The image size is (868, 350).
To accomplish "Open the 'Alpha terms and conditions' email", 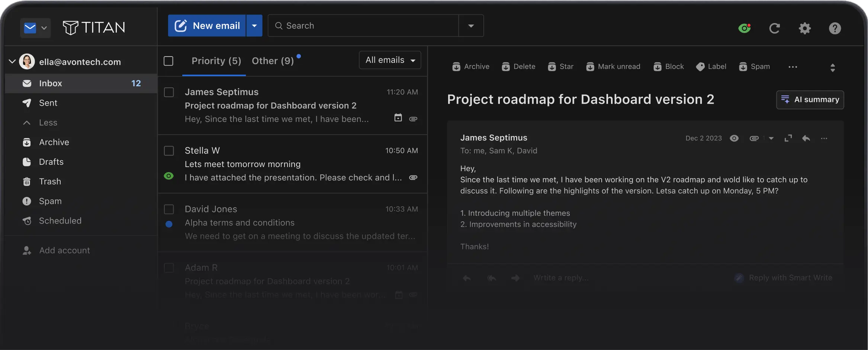I will tap(293, 223).
